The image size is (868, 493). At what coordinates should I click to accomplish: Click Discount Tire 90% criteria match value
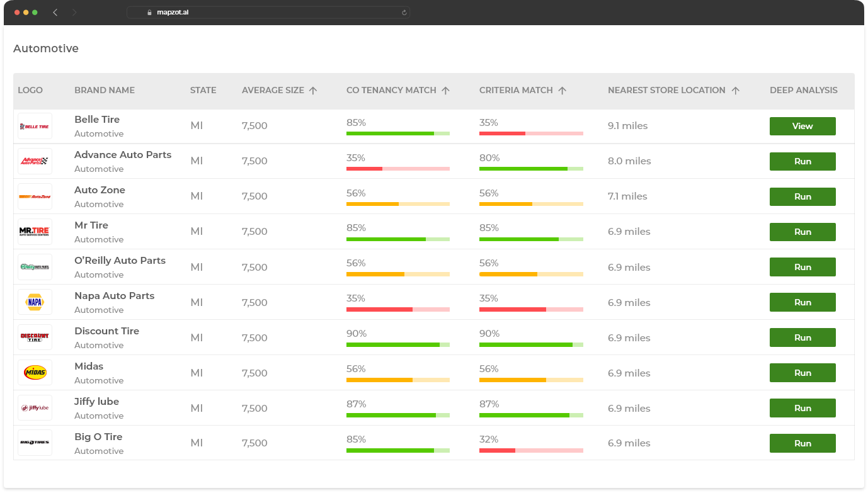click(x=489, y=334)
